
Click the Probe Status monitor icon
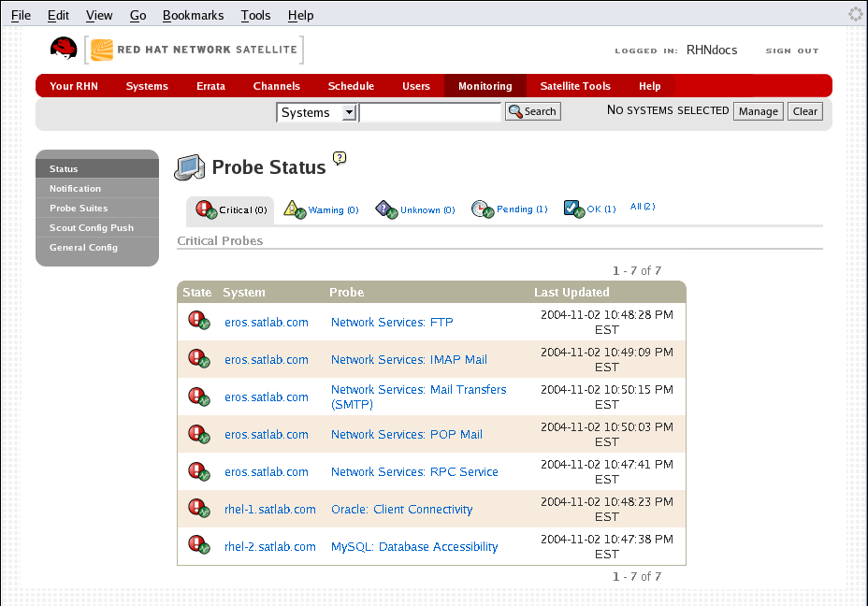[189, 167]
